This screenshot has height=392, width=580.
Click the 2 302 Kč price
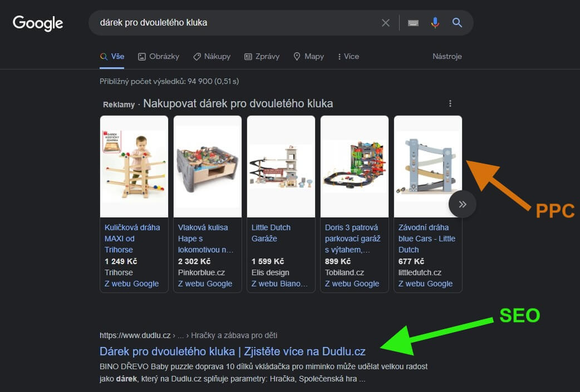pyautogui.click(x=194, y=261)
